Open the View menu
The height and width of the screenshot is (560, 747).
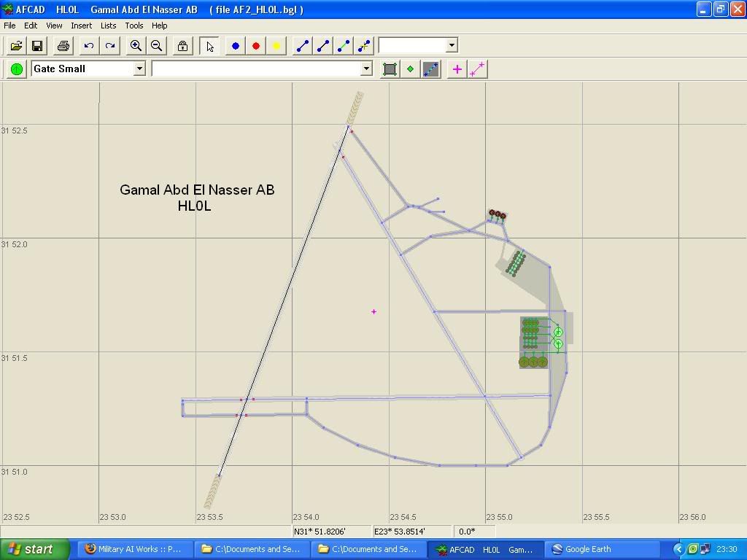tap(54, 26)
